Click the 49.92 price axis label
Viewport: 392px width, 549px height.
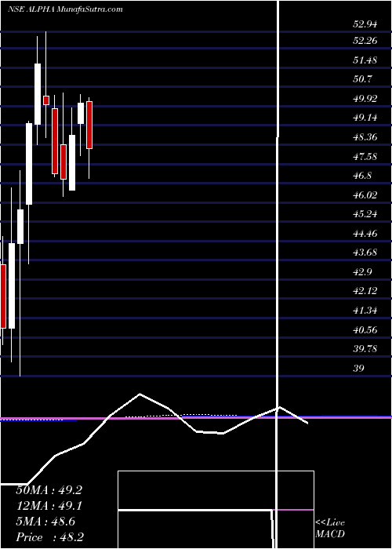365,98
